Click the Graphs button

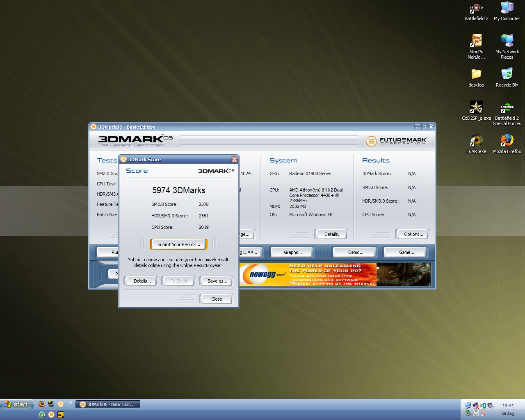(x=292, y=252)
